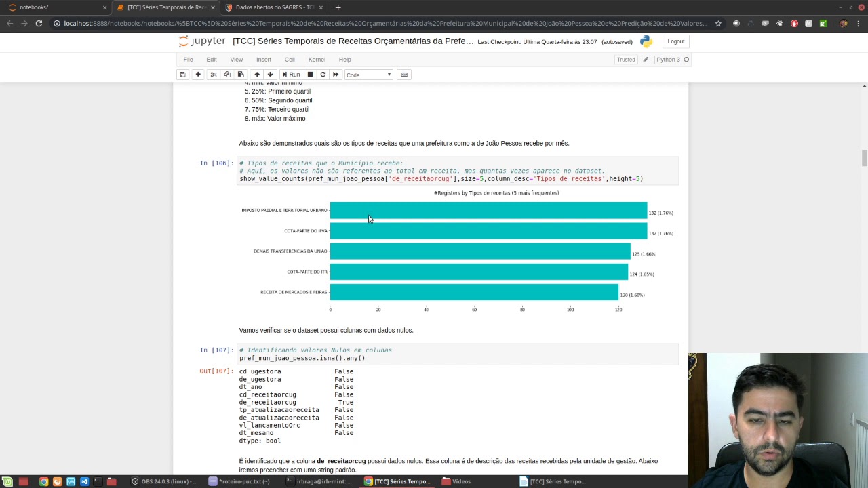Viewport: 868px width, 488px height.
Task: Click the Run button
Action: [x=291, y=75]
